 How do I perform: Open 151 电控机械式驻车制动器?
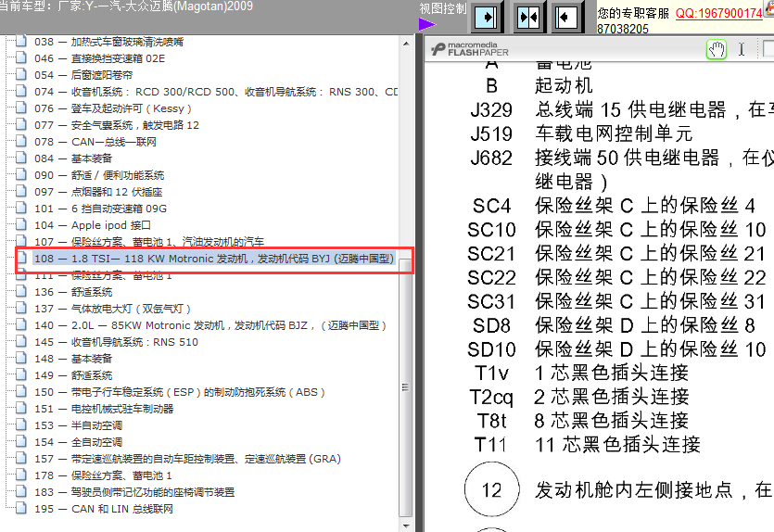pyautogui.click(x=104, y=409)
